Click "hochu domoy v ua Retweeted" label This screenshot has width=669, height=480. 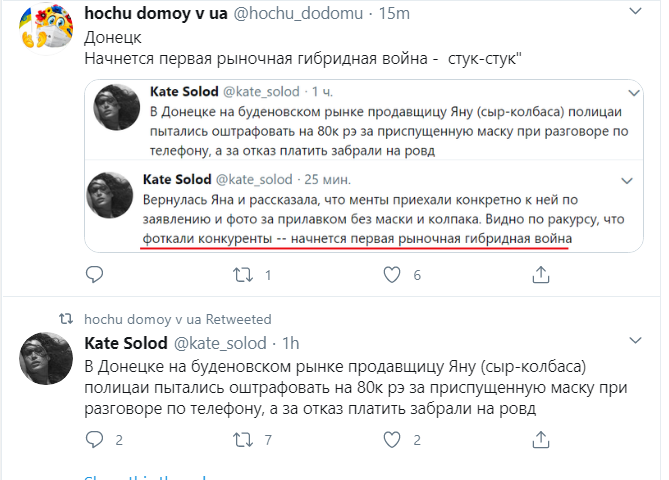tap(177, 319)
